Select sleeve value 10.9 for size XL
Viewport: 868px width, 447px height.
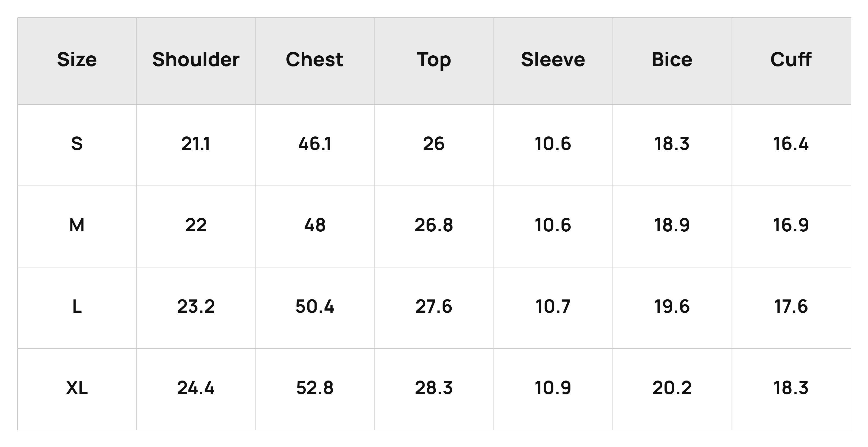(553, 388)
